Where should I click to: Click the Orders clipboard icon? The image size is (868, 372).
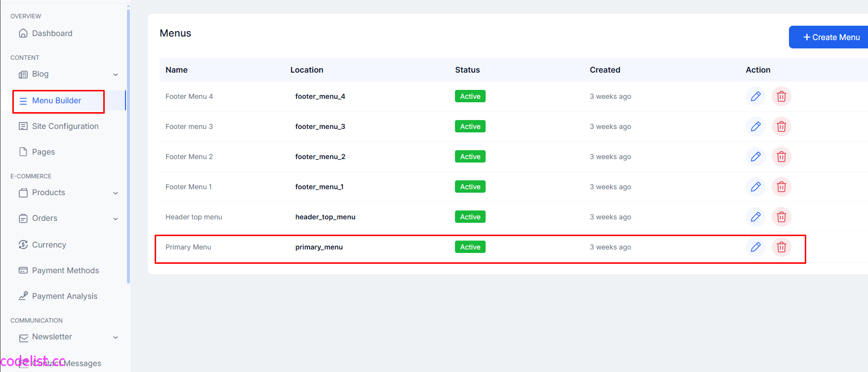click(23, 218)
